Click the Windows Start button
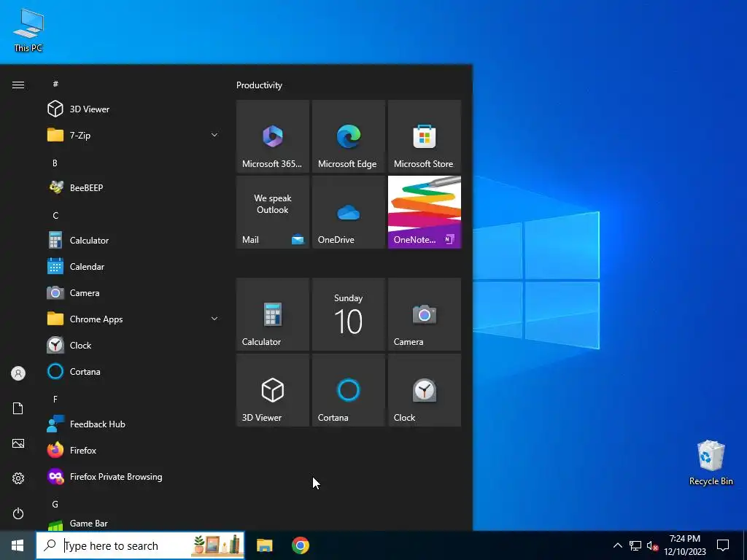747x560 pixels. (18, 545)
